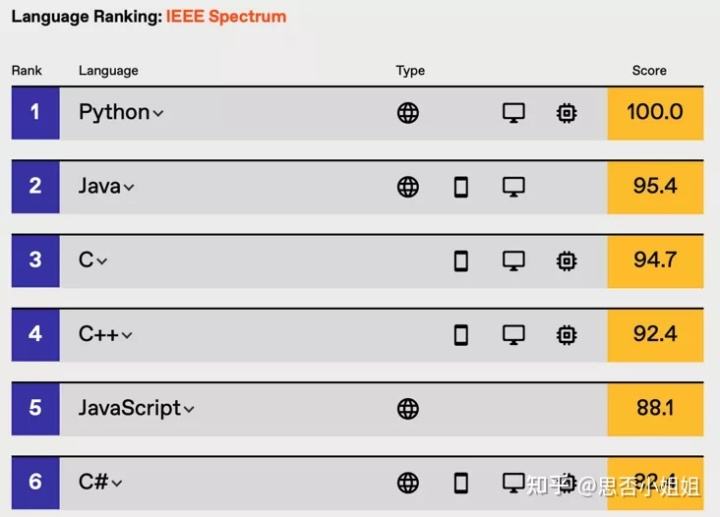
Task: Click the web globe icon in Python row
Action: coord(408,113)
